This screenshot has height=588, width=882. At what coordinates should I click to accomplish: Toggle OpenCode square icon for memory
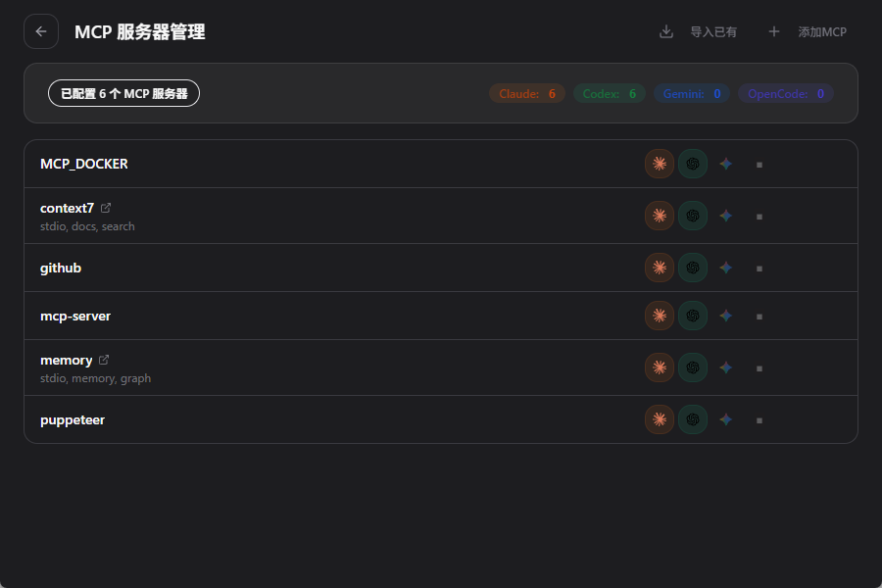tap(759, 368)
